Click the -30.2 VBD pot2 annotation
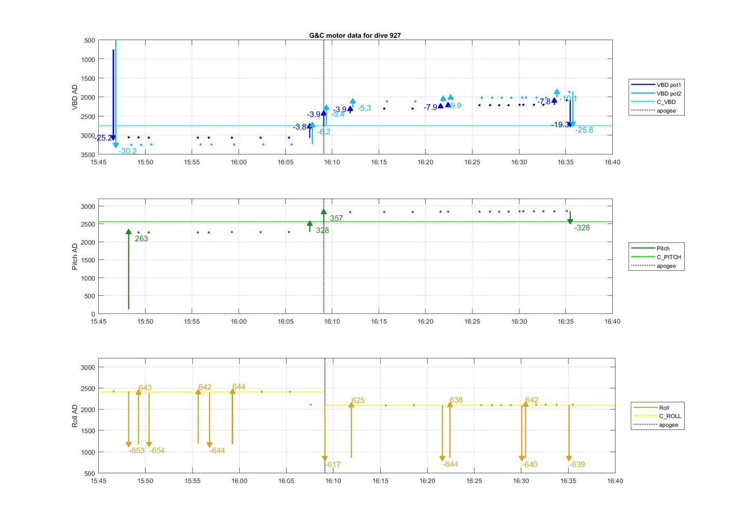Screen dimensions: 756x532 point(127,151)
